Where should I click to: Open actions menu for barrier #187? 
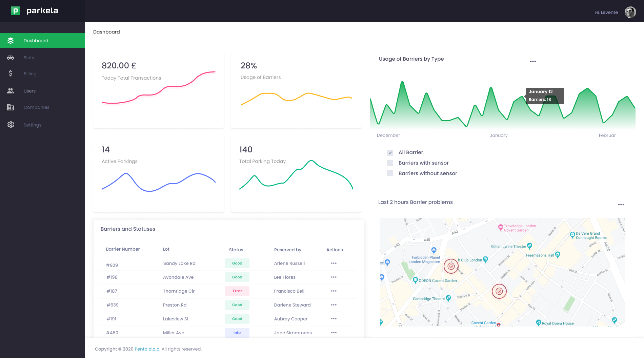click(x=334, y=291)
